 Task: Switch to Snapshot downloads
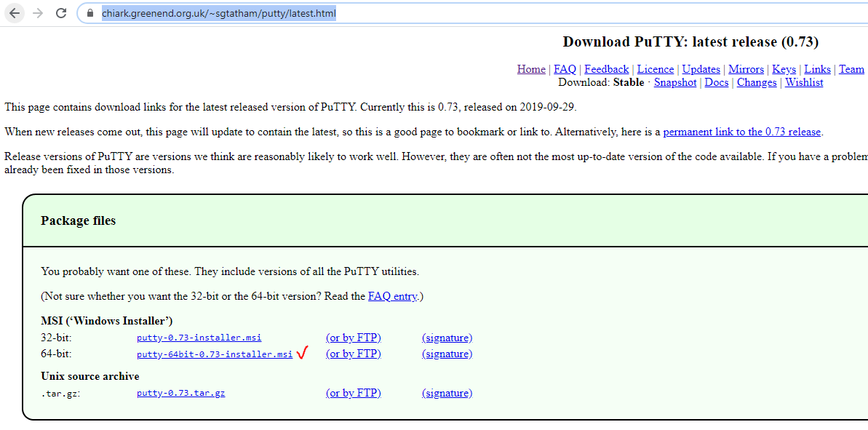point(674,82)
